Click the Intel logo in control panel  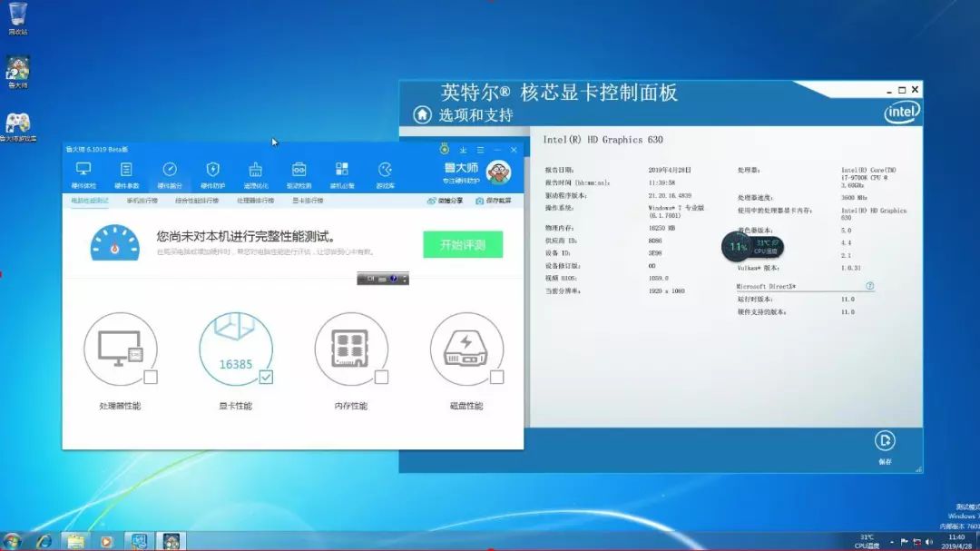point(901,113)
